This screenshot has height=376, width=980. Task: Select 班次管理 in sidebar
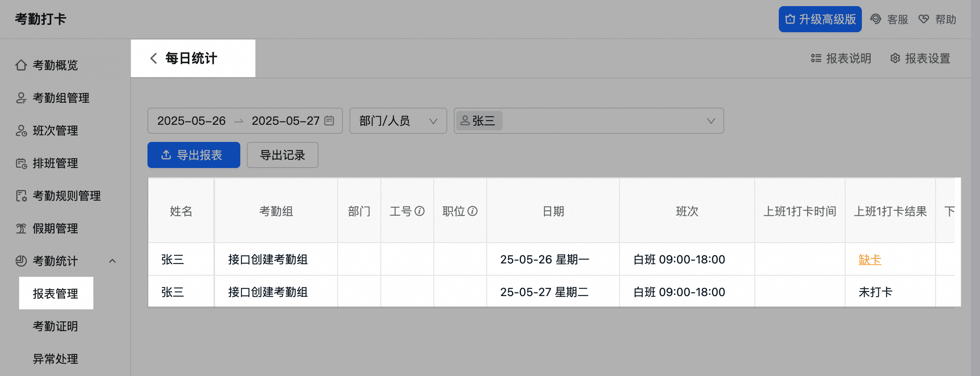click(55, 130)
